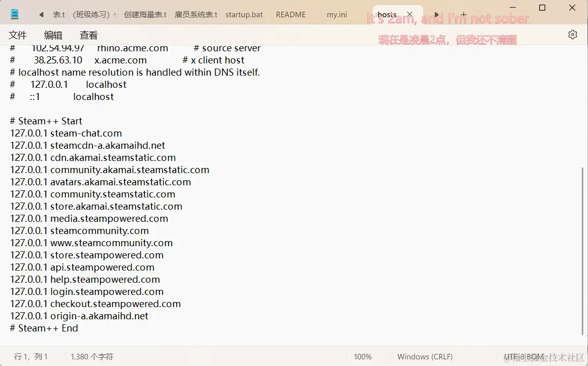
Task: Minimize the Notepad window
Action: pyautogui.click(x=513, y=8)
